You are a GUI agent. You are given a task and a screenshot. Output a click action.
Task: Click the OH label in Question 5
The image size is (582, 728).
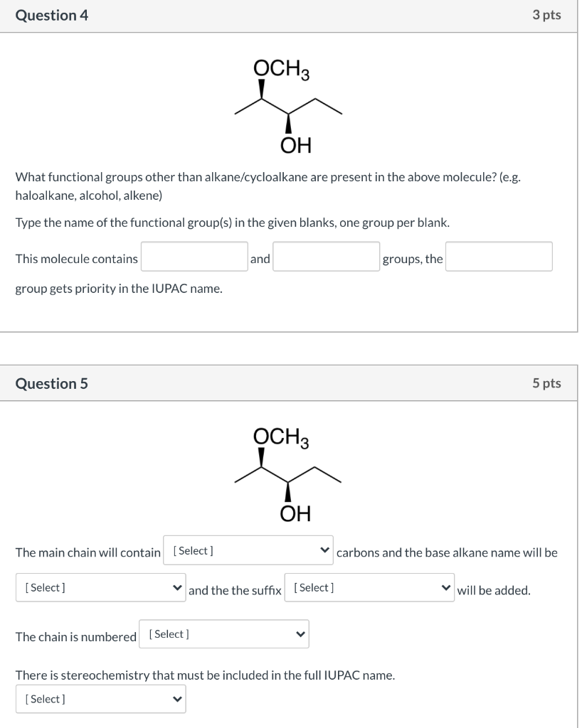(x=294, y=512)
